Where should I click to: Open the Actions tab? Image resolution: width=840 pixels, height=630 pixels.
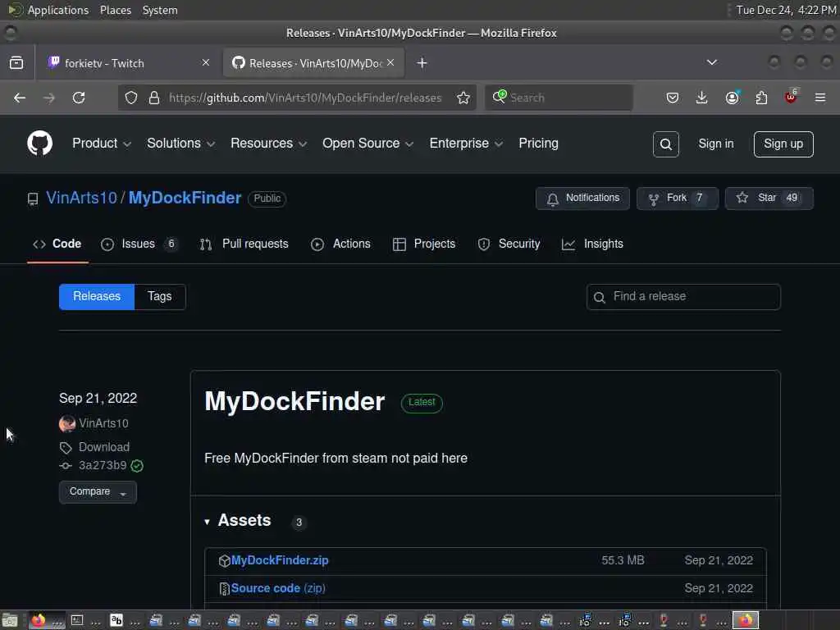click(340, 244)
